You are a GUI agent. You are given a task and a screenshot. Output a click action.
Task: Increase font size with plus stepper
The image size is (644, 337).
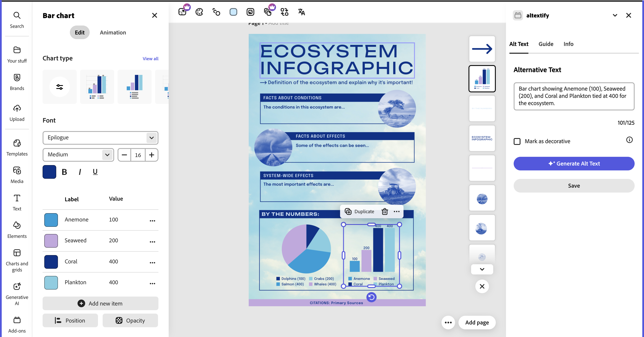coord(151,155)
